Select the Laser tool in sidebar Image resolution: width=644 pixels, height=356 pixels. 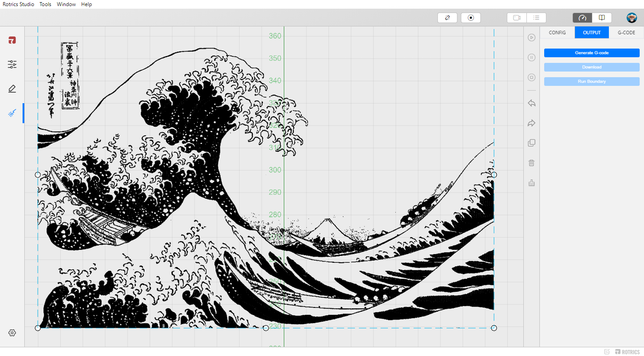(12, 113)
